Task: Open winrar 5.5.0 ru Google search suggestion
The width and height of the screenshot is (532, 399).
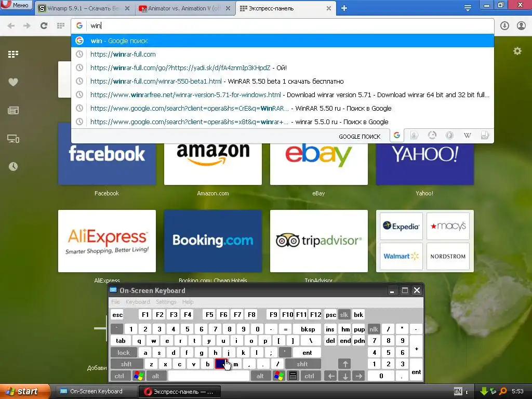Action: point(282,122)
